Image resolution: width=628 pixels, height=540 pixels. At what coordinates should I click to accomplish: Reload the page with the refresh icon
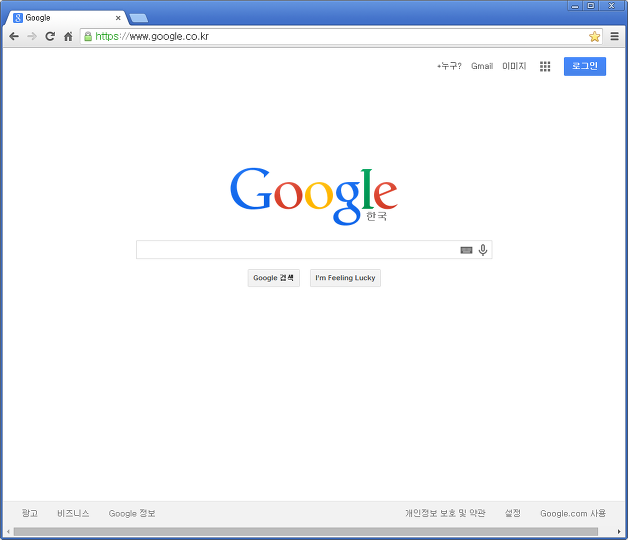50,36
